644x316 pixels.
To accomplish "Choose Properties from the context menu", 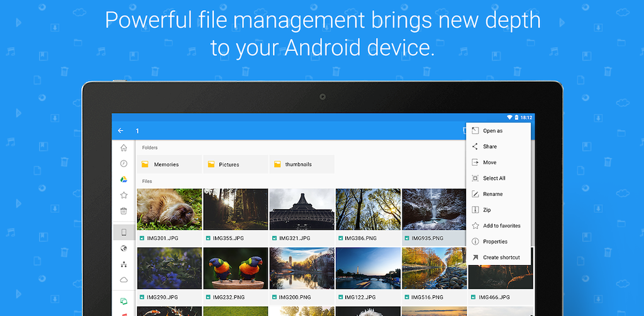I will (x=498, y=242).
